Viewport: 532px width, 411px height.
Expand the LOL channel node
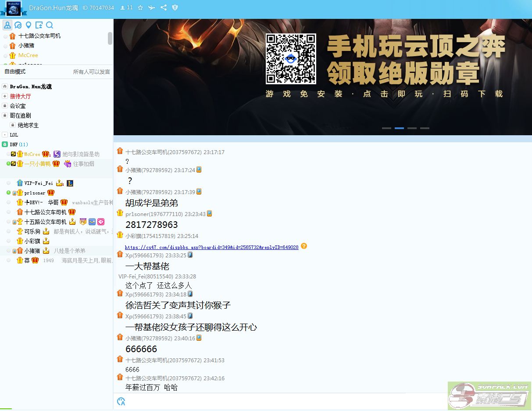pyautogui.click(x=5, y=135)
